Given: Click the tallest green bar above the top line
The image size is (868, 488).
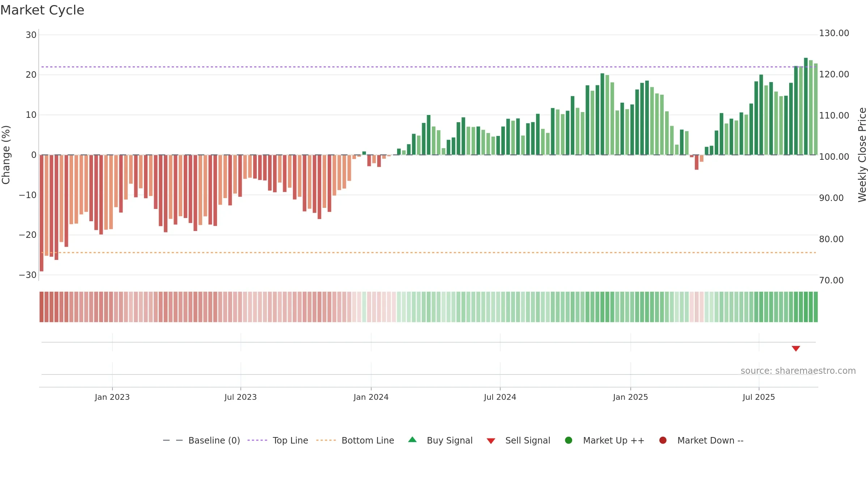Looking at the screenshot, I should pos(806,106).
